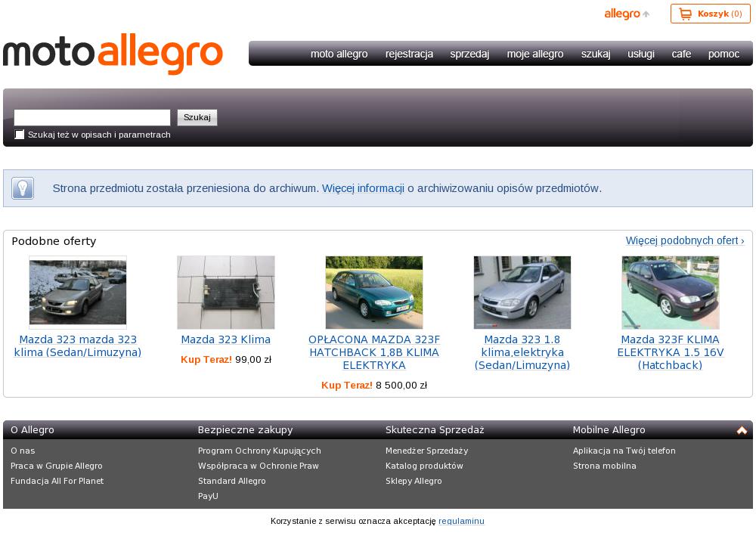Image resolution: width=756 pixels, height=536 pixels.
Task: Click 'Fundacja All For Planet' footer link
Action: click(57, 481)
